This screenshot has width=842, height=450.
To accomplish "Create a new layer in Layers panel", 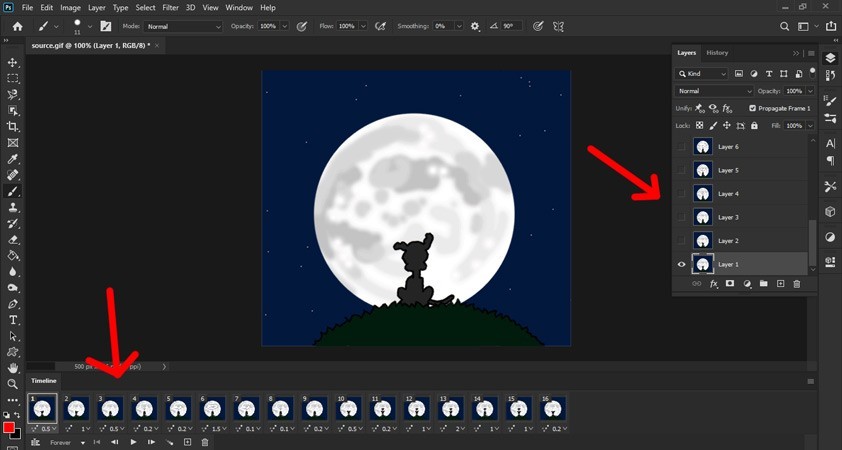I will click(x=780, y=284).
